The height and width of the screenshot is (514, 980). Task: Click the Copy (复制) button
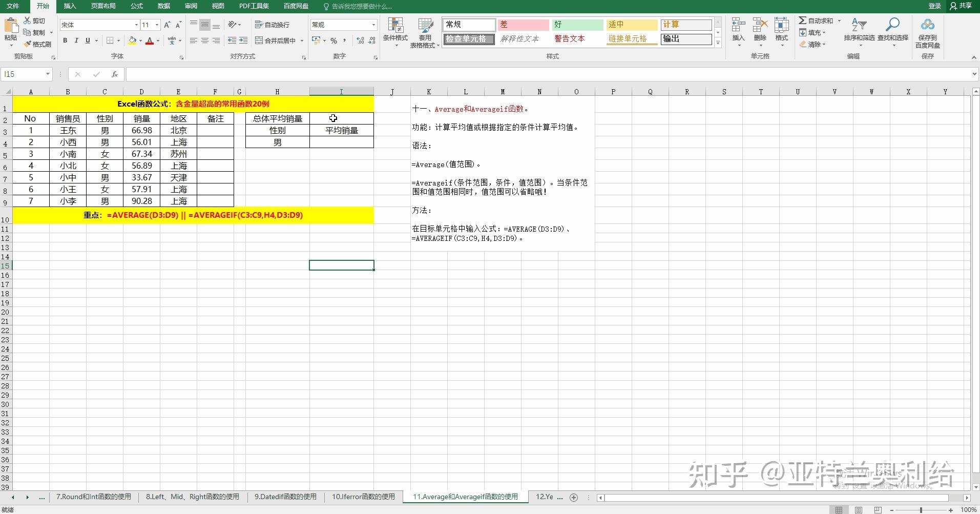[x=34, y=32]
